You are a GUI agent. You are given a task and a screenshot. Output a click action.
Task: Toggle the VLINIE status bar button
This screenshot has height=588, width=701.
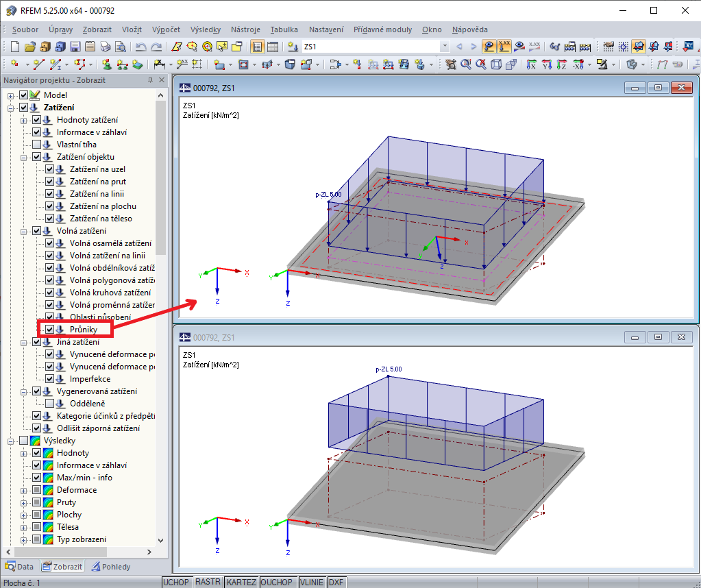(x=312, y=583)
